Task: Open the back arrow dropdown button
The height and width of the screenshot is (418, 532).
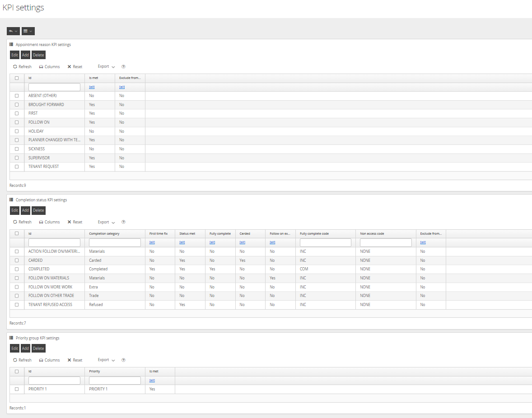Action: [x=13, y=31]
